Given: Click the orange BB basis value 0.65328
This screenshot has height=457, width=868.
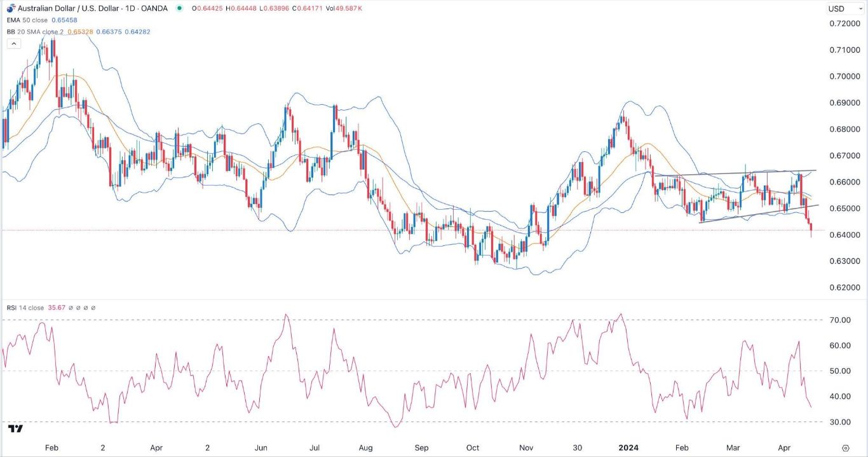Looking at the screenshot, I should click(79, 31).
